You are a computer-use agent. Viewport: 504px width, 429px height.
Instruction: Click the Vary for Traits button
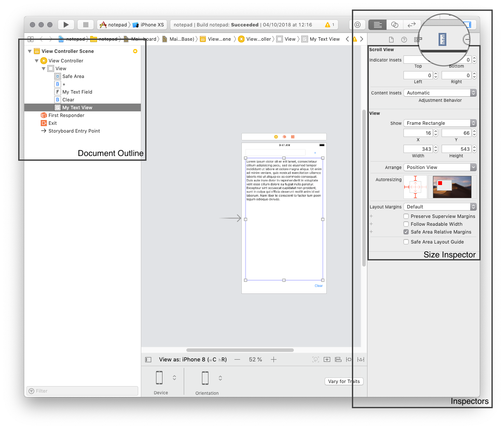344,381
